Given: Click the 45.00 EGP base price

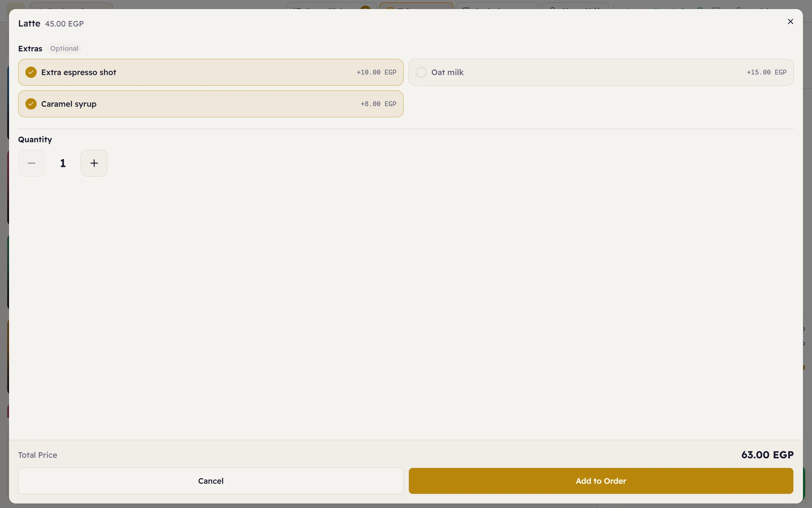Looking at the screenshot, I should coord(64,24).
